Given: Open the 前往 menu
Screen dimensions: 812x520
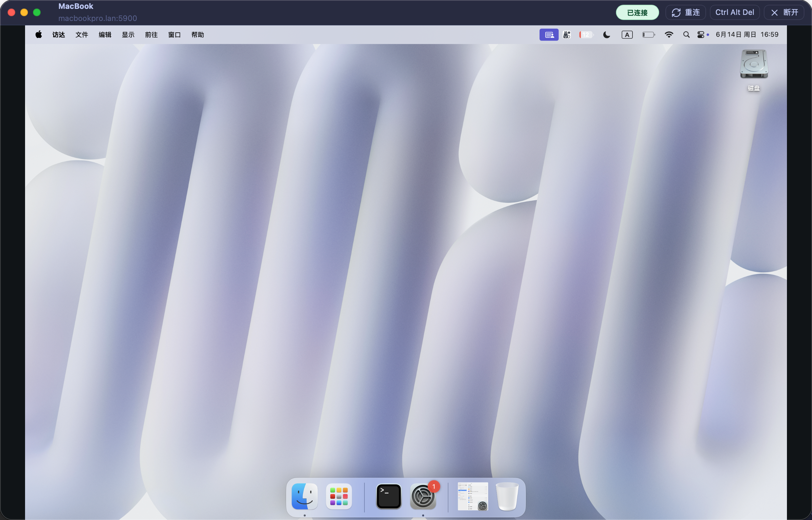Looking at the screenshot, I should tap(151, 35).
